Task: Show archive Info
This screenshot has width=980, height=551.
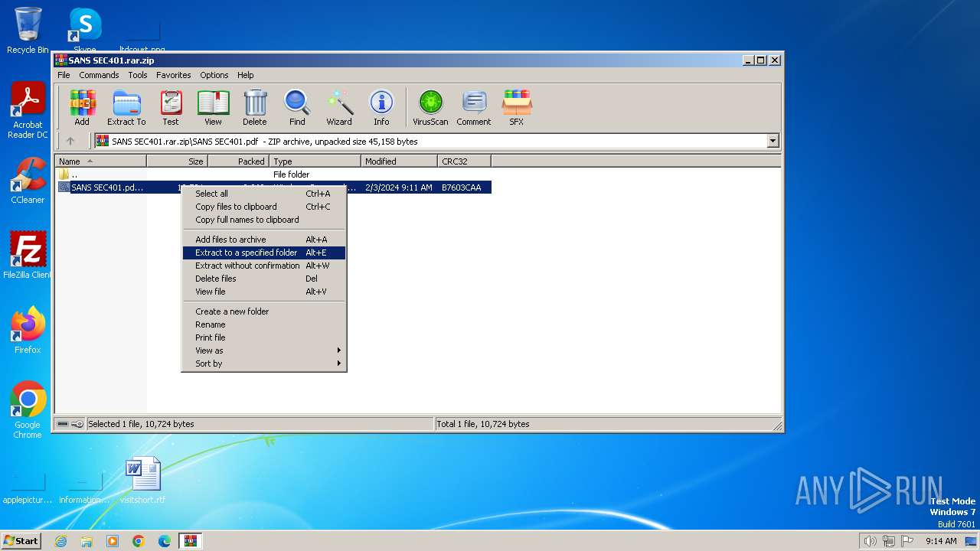Action: click(381, 107)
